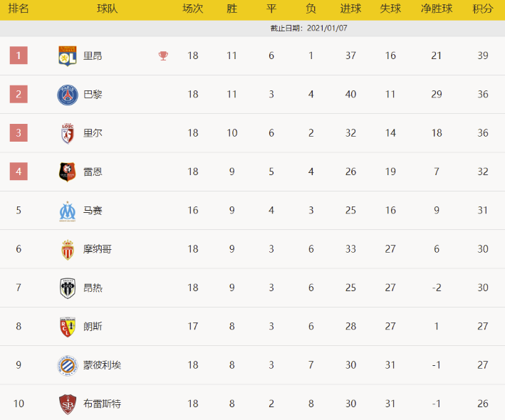This screenshot has height=420, width=505.
Task: Click the Montpellier (蒙彼利埃) club crest
Action: coord(68,365)
